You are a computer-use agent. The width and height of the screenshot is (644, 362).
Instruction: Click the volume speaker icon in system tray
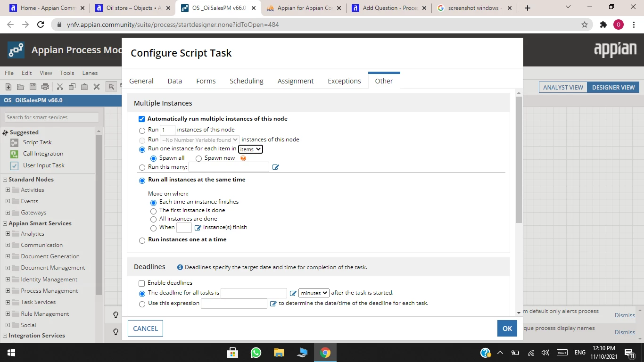click(545, 353)
